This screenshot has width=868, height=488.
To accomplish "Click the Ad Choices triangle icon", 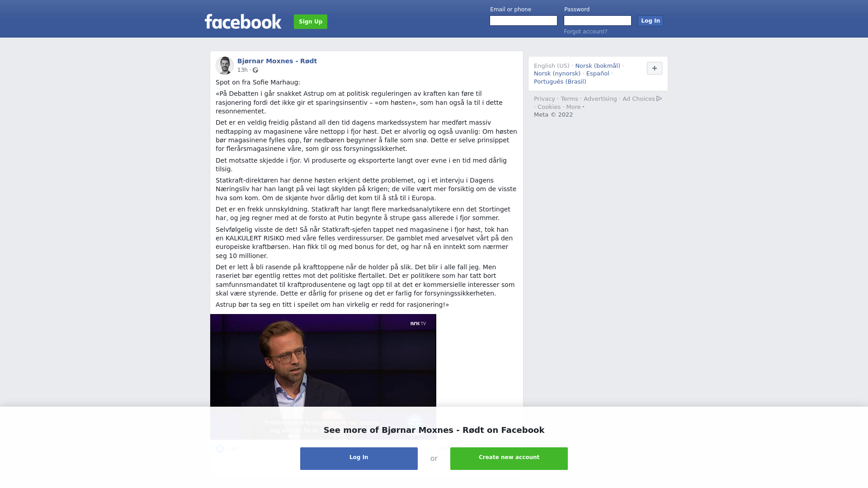I will click(x=659, y=99).
